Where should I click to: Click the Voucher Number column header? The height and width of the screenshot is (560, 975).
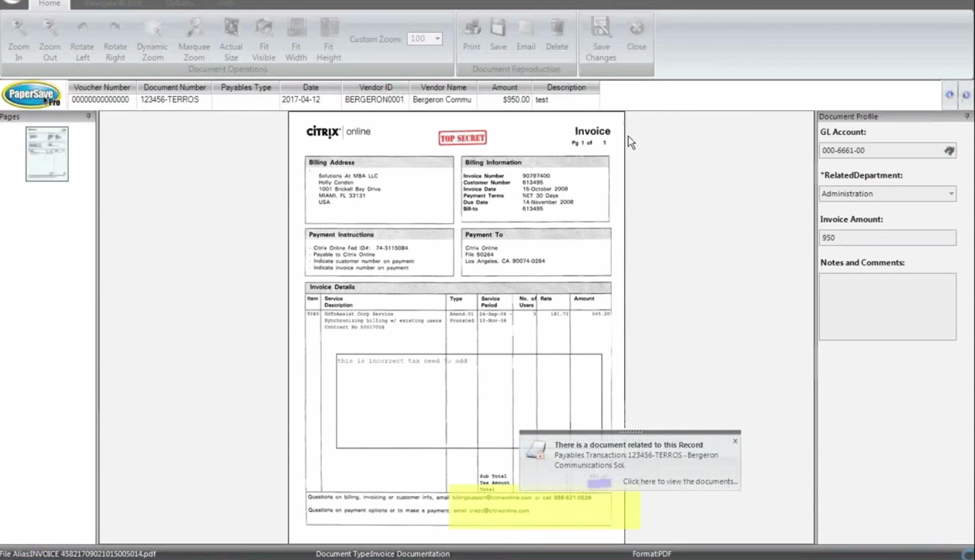click(x=102, y=87)
